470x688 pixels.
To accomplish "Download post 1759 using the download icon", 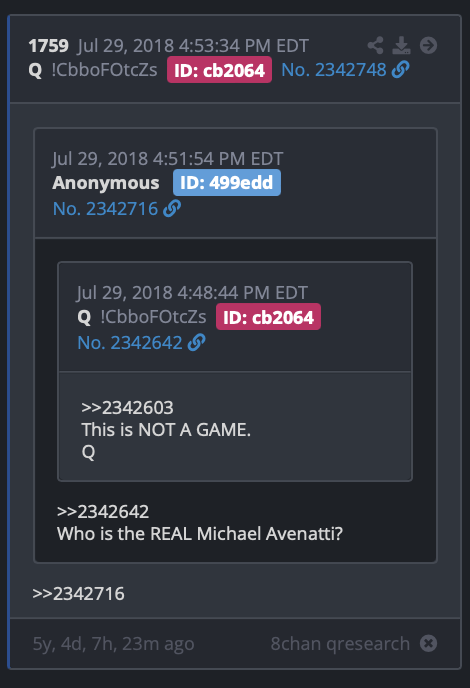I will tap(401, 45).
